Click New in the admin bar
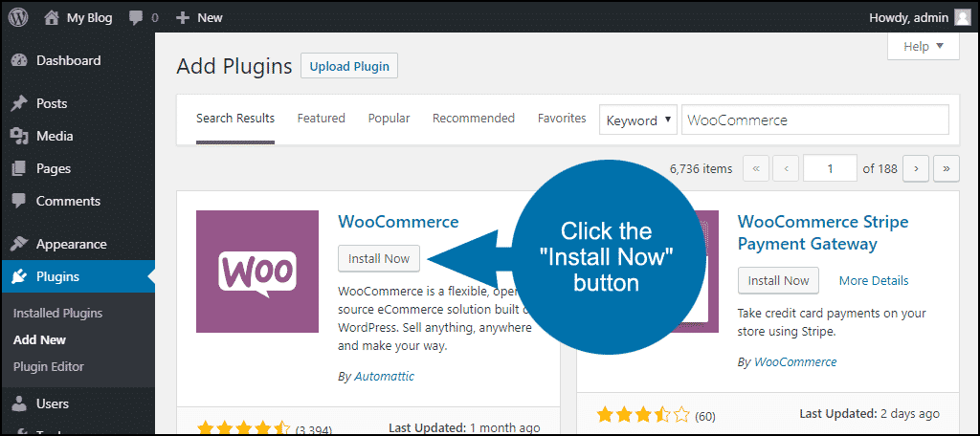 click(x=210, y=18)
